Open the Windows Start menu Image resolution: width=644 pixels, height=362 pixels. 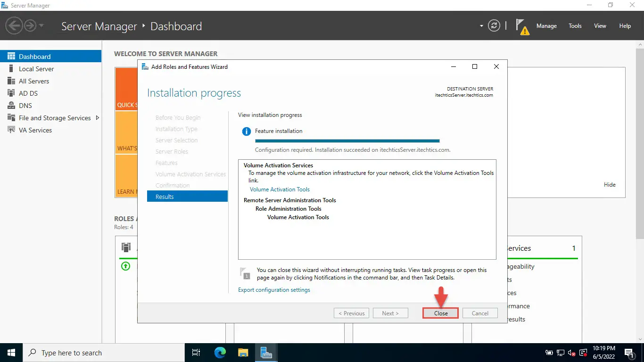coord(11,353)
